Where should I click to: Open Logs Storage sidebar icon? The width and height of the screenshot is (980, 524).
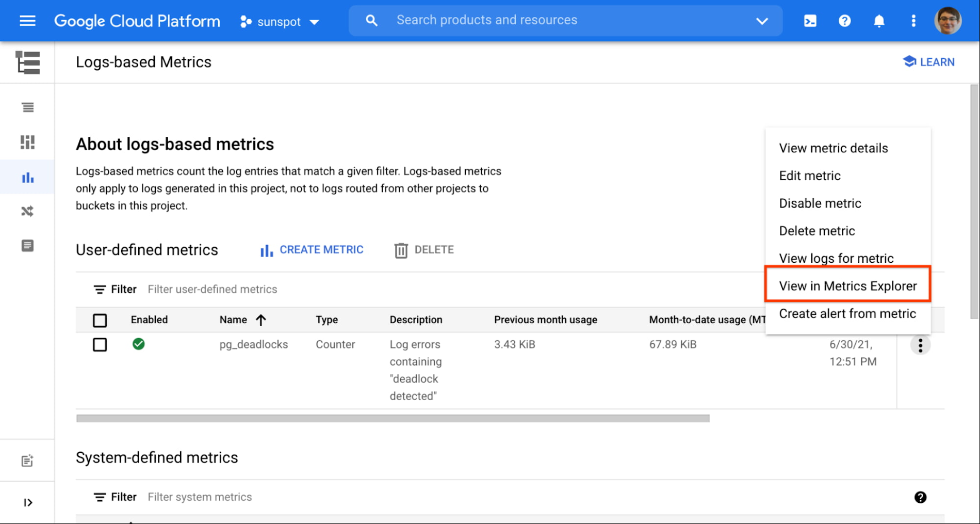pos(27,246)
